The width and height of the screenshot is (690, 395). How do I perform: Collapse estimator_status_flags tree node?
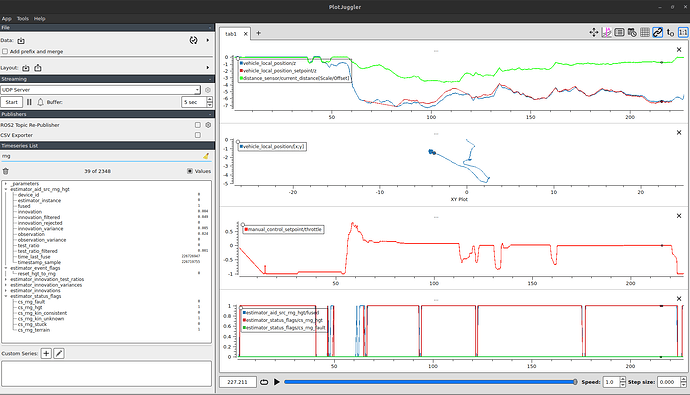coord(6,296)
